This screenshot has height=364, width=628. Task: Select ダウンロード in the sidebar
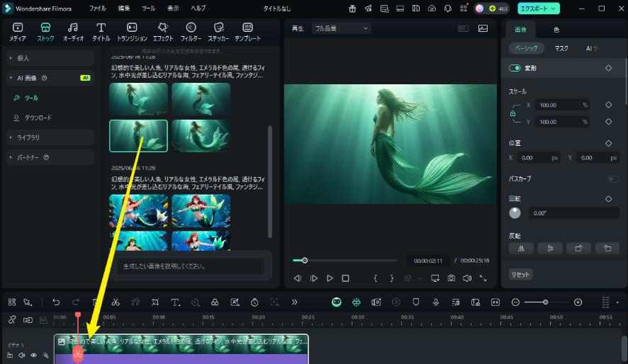pos(38,118)
